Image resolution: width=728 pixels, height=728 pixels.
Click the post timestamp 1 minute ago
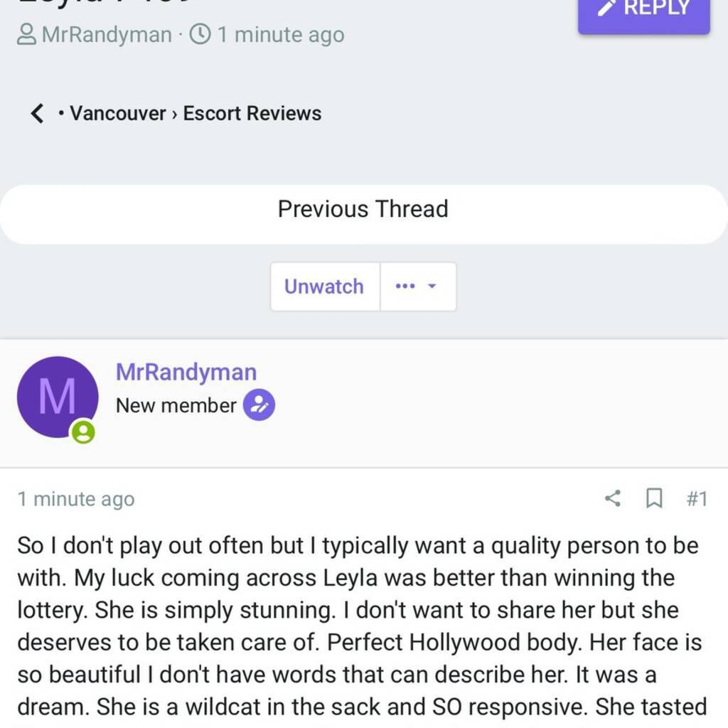coord(76,500)
